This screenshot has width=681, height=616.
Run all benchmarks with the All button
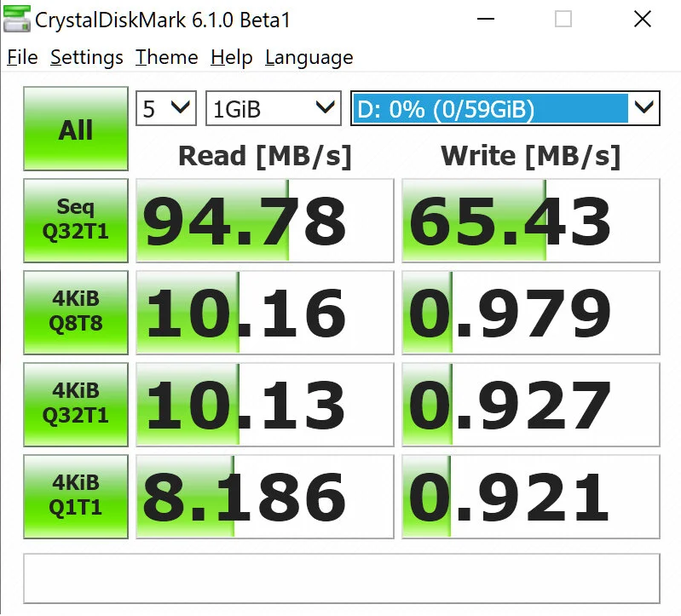pos(76,130)
